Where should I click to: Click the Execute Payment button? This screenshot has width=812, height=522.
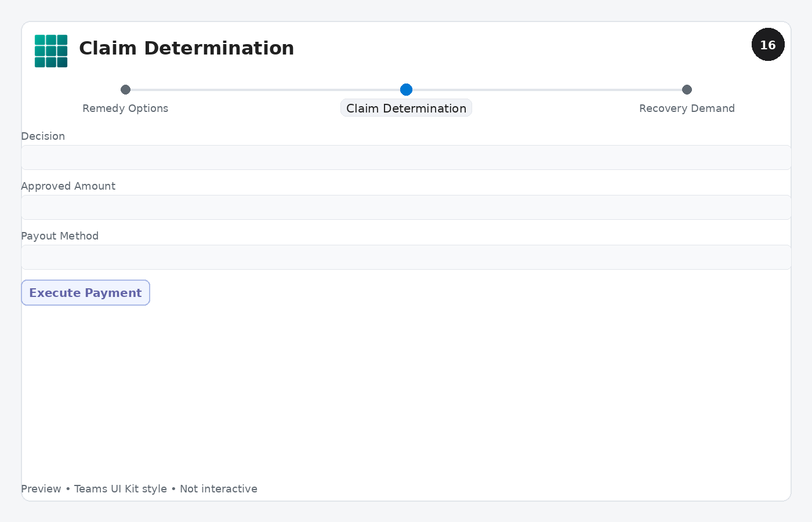85,293
